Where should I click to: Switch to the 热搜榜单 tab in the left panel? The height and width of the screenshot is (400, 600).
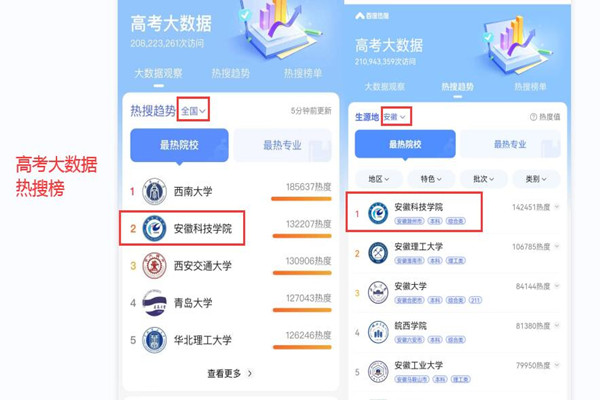[x=303, y=73]
